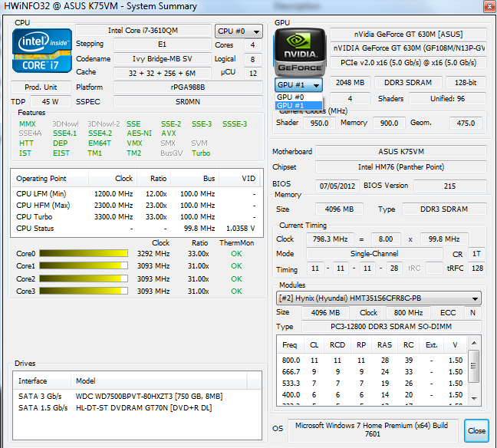
Task: Select the HL-DT-ST DVDRAM GT70N drive row
Action: 137,408
